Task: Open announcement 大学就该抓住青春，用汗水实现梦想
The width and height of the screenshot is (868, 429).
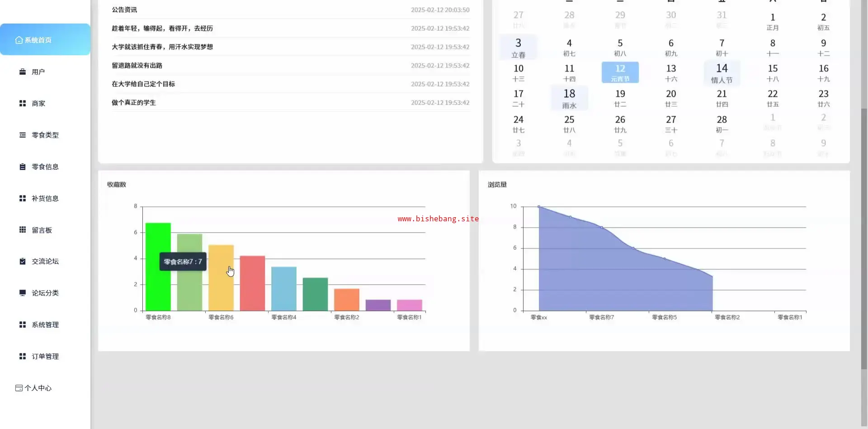Action: click(291, 47)
